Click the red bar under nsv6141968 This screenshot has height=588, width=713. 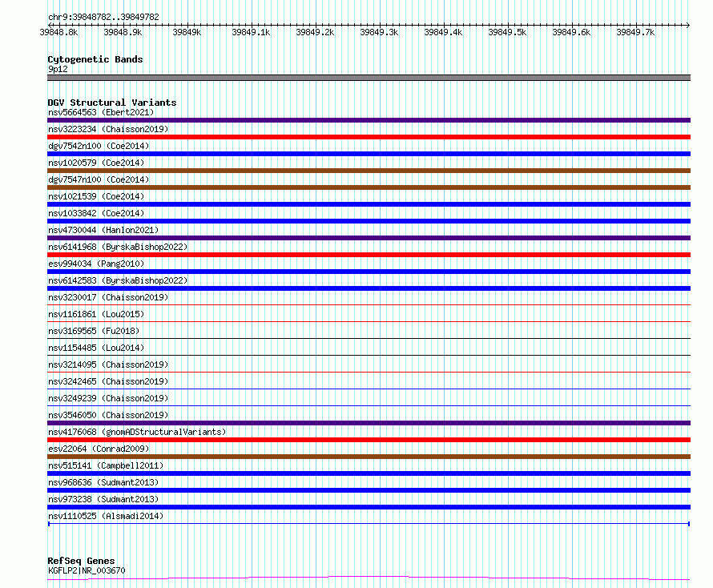click(x=369, y=255)
